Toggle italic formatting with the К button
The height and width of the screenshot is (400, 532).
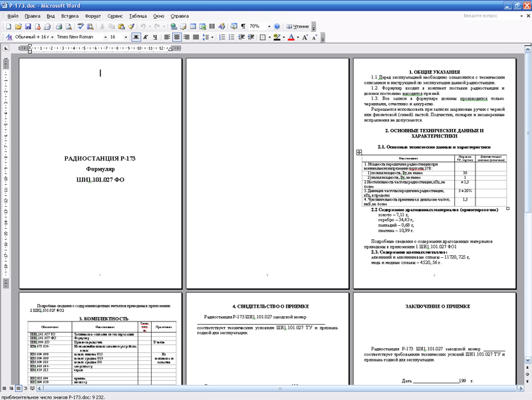[x=146, y=38]
